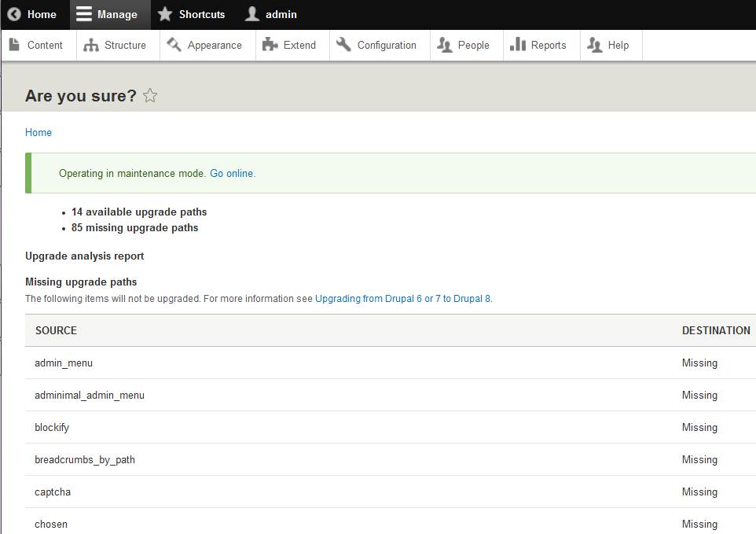Click the Home back-arrow icon
The image size is (756, 534).
14,14
